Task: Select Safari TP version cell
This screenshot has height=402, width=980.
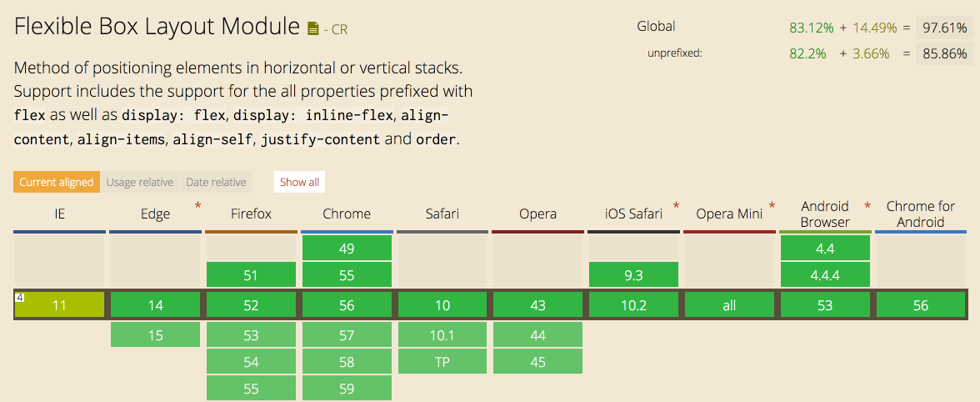Action: [442, 361]
